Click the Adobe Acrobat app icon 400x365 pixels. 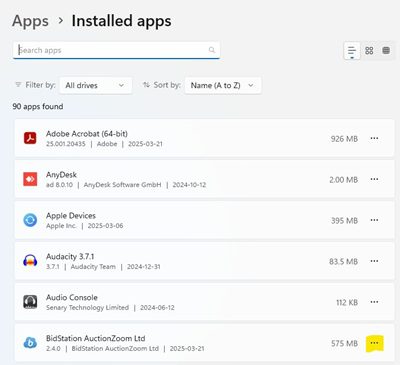click(x=30, y=138)
